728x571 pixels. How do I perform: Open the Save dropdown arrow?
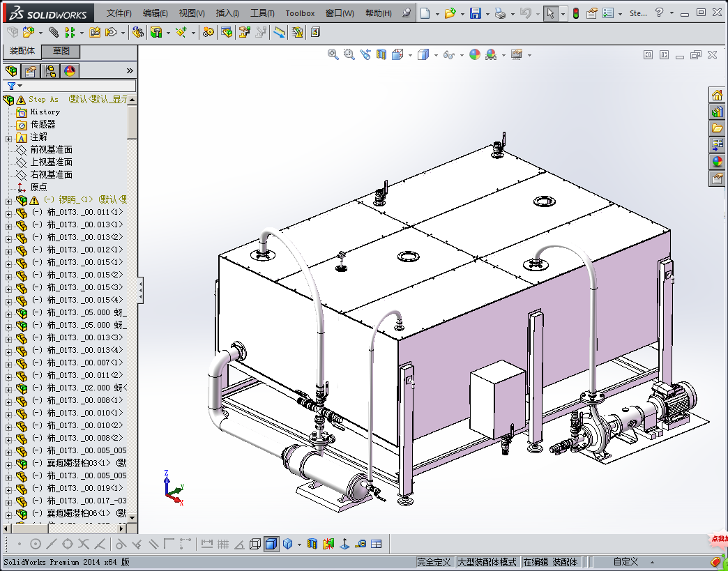point(487,14)
